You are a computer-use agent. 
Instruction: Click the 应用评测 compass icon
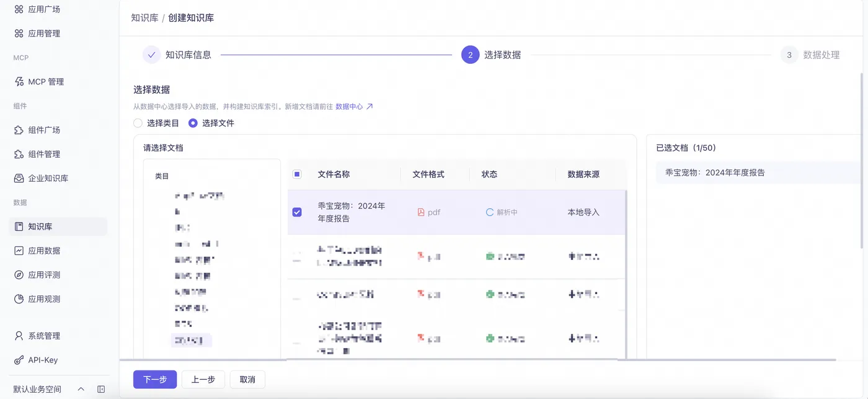[x=19, y=275]
